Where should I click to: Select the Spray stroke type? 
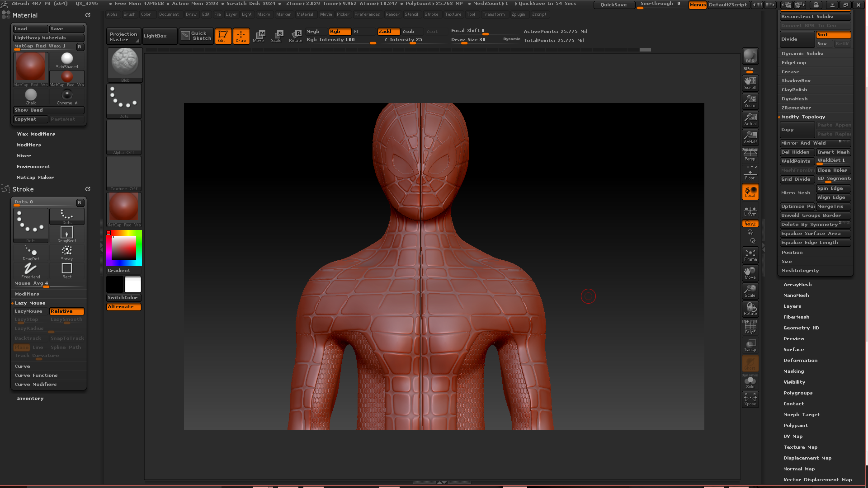(67, 253)
